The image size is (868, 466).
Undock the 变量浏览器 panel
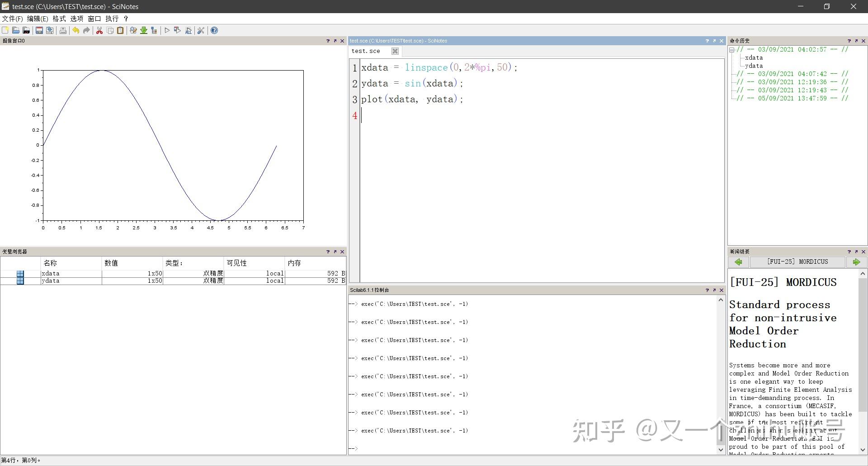335,252
